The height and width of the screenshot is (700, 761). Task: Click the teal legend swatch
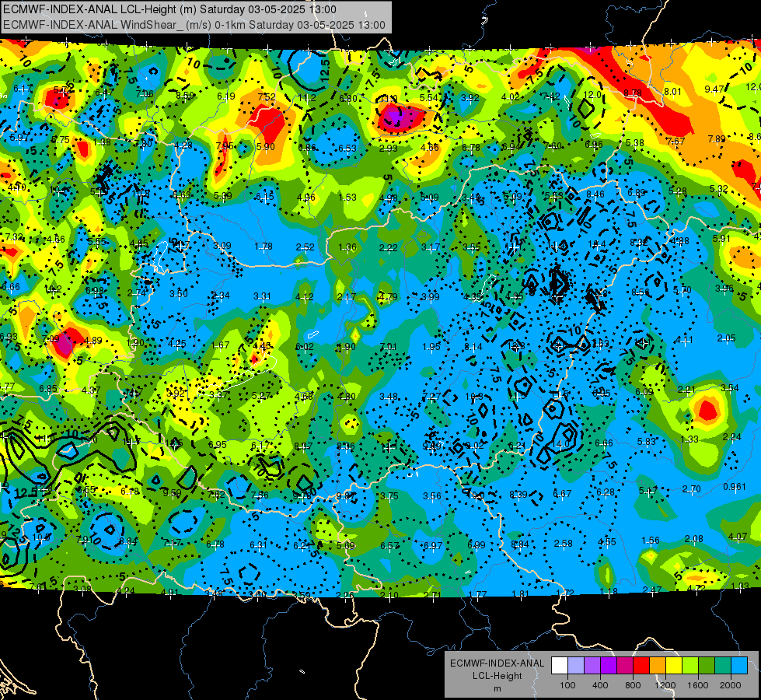click(x=723, y=666)
